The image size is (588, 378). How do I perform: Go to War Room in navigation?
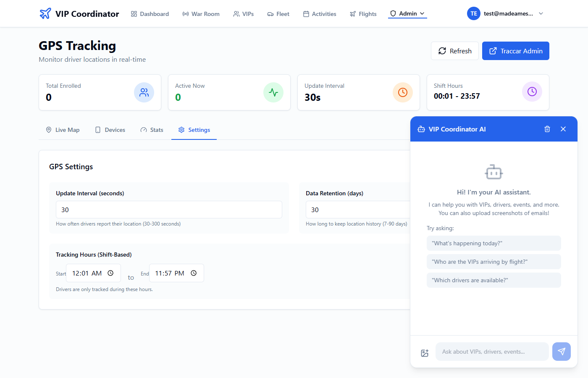click(201, 14)
